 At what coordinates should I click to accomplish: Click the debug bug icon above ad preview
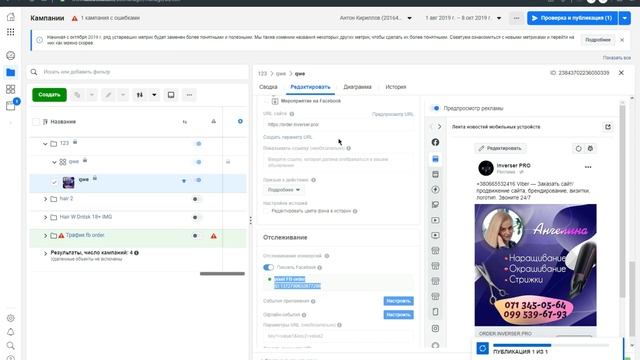tap(590, 149)
